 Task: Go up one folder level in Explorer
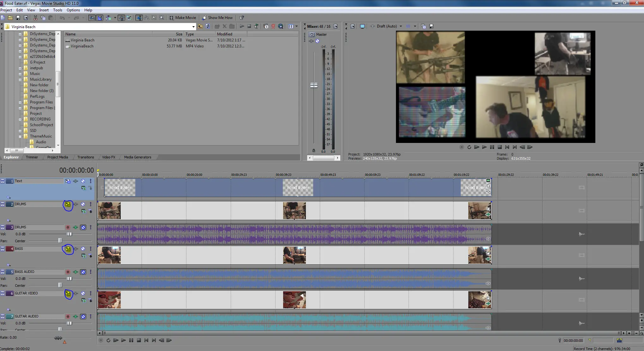point(200,26)
